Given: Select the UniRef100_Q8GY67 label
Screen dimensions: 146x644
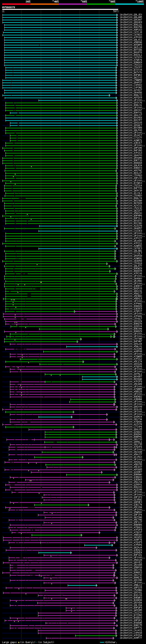Looking at the screenshot, I should click(131, 110).
